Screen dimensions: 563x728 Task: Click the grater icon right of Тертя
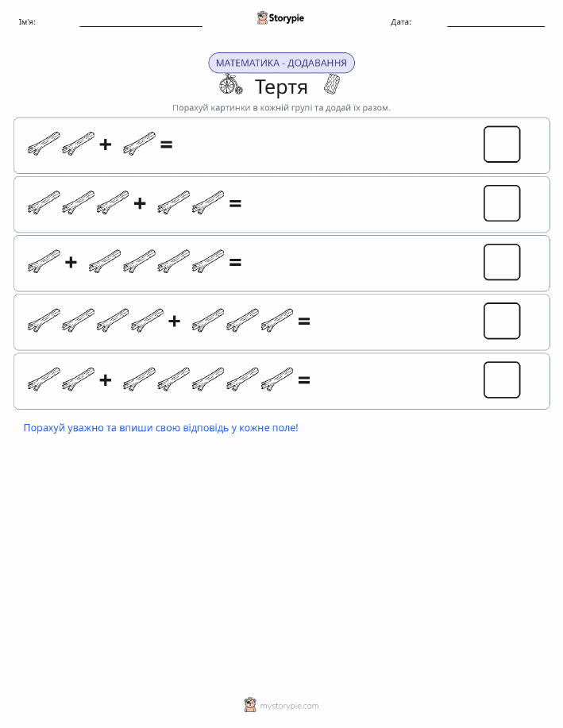[x=332, y=84]
